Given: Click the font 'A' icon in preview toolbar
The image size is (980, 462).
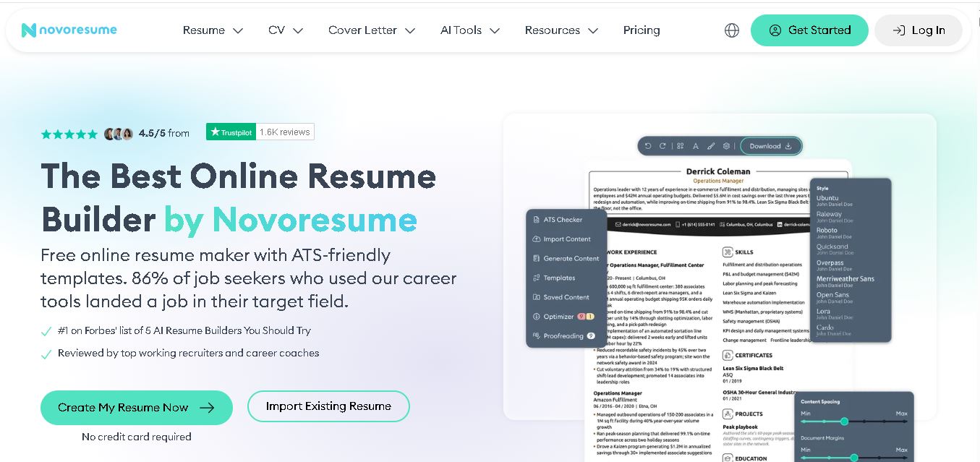Looking at the screenshot, I should pyautogui.click(x=696, y=146).
